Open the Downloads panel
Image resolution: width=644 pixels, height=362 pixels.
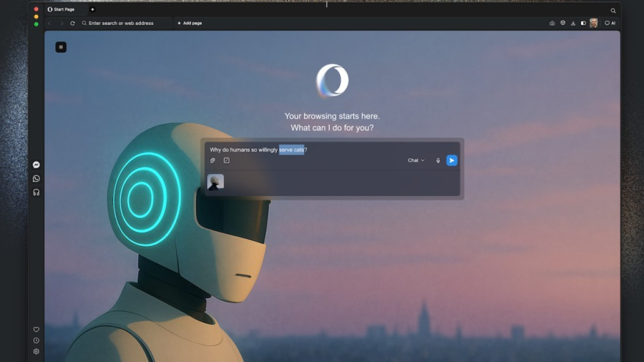click(573, 23)
